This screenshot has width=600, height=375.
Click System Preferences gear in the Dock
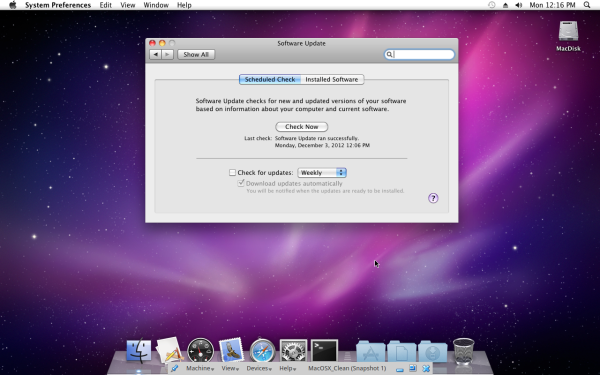coord(293,351)
